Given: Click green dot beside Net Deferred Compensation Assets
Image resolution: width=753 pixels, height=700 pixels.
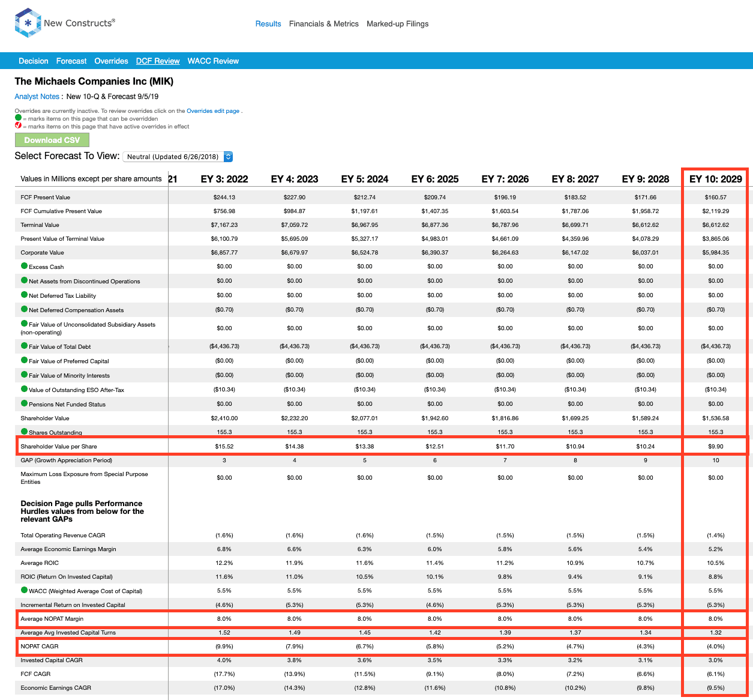Looking at the screenshot, I should tap(24, 309).
